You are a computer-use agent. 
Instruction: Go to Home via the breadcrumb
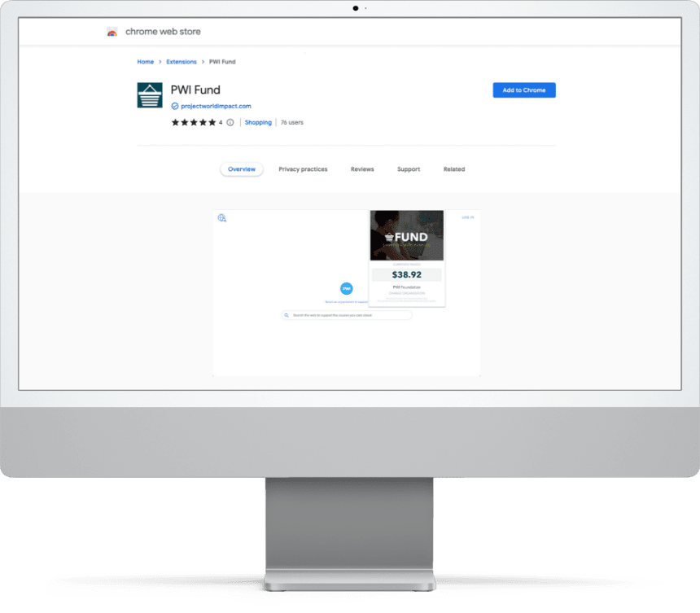[146, 62]
